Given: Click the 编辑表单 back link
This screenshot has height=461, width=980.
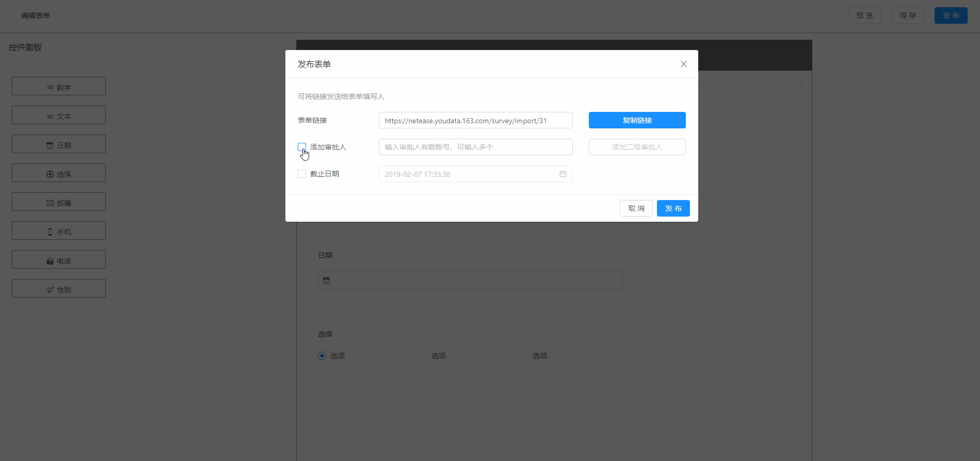Looking at the screenshot, I should pos(36,15).
